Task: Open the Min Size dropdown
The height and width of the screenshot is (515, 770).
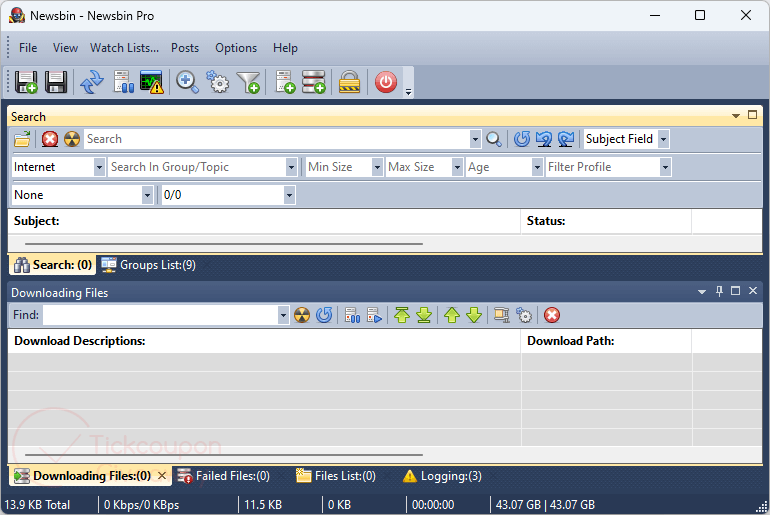Action: 377,167
